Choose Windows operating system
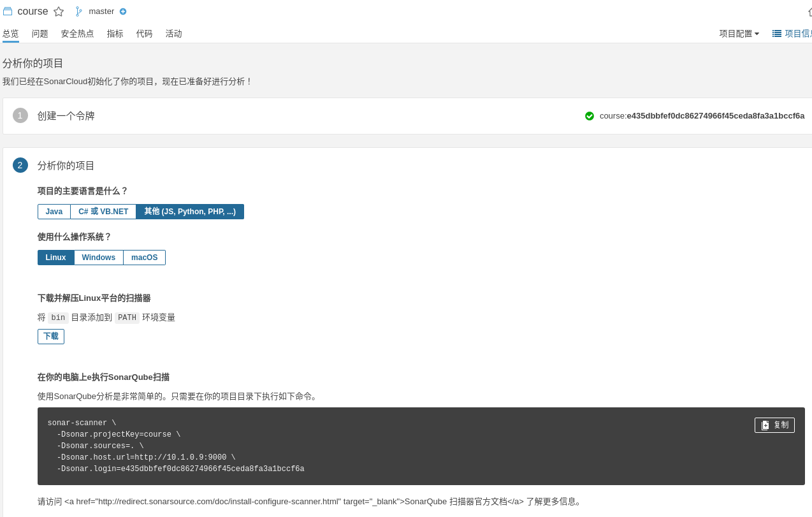Image resolution: width=812 pixels, height=517 pixels. tap(99, 258)
